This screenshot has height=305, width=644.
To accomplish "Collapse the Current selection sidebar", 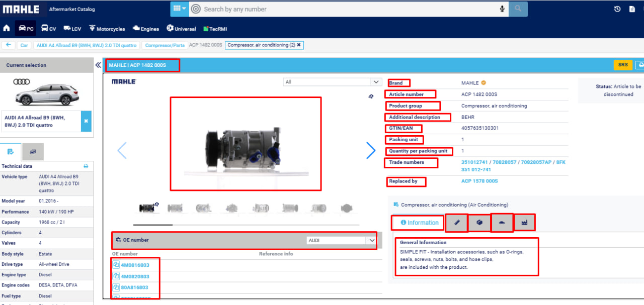I will [98, 65].
